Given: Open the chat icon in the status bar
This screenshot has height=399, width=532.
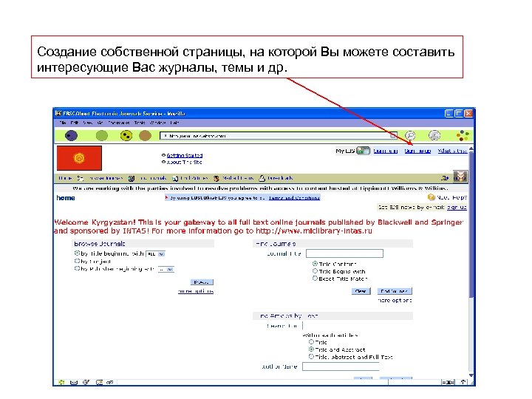Looking at the screenshot, I should click(110, 383).
